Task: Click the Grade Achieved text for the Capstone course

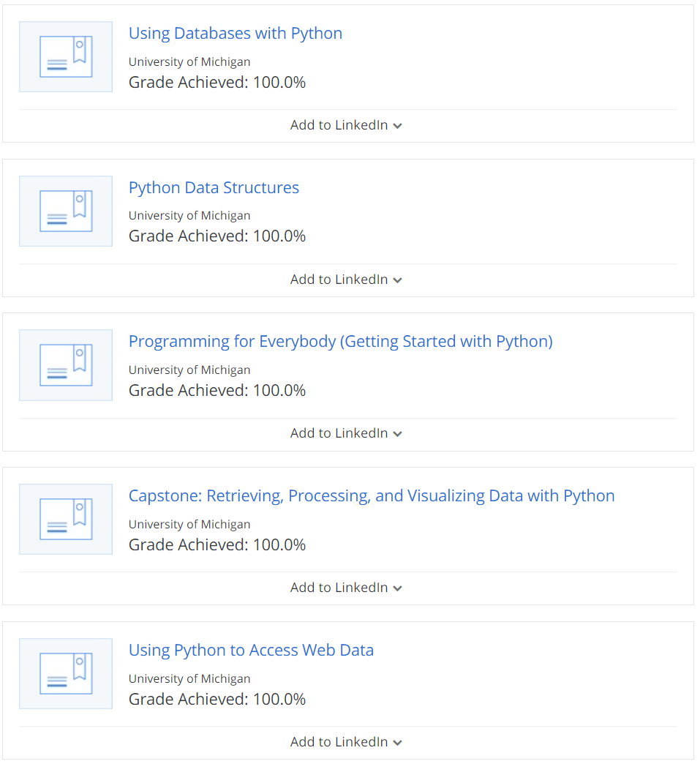Action: tap(217, 544)
